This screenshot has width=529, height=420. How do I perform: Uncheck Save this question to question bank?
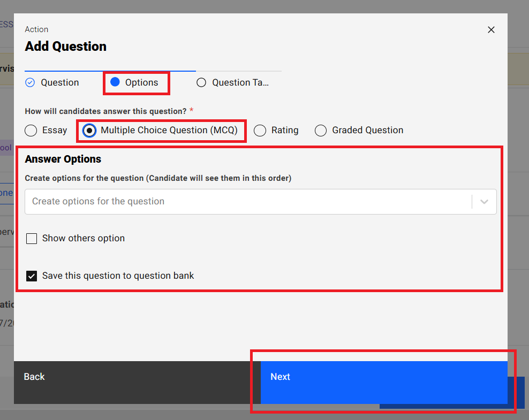coord(32,276)
